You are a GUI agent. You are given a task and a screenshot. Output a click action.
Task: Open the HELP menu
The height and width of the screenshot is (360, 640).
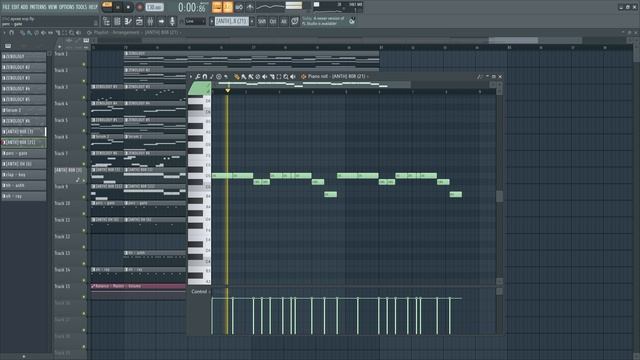pos(93,7)
